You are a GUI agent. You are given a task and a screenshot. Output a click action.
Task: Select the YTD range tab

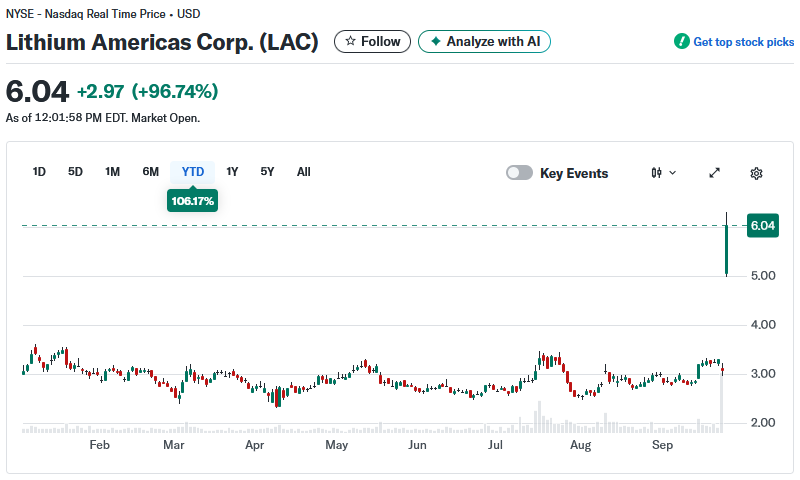coord(193,172)
